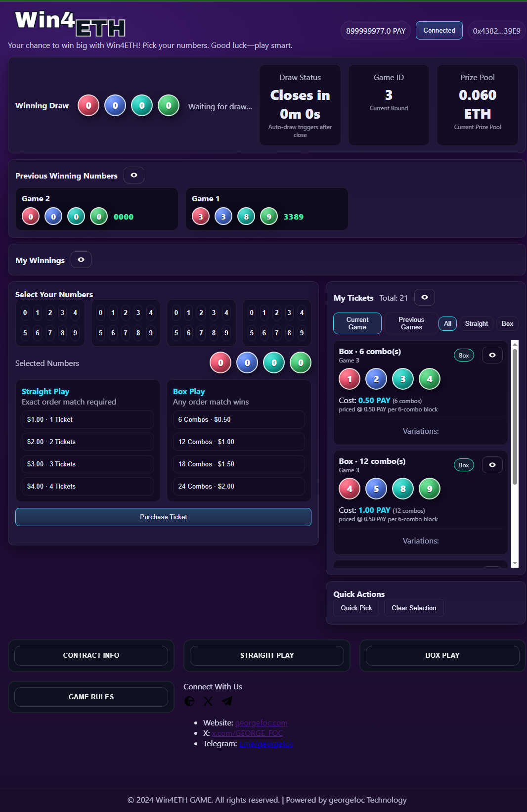Select $3.00 · 3 Tickets straight option
Screen dimensions: 527x812
[x=88, y=464]
